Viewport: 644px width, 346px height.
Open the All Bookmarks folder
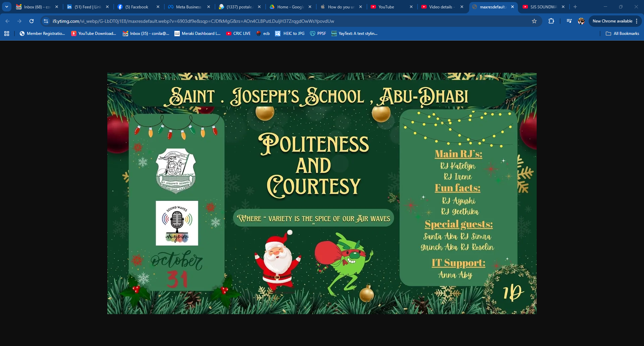pos(623,34)
